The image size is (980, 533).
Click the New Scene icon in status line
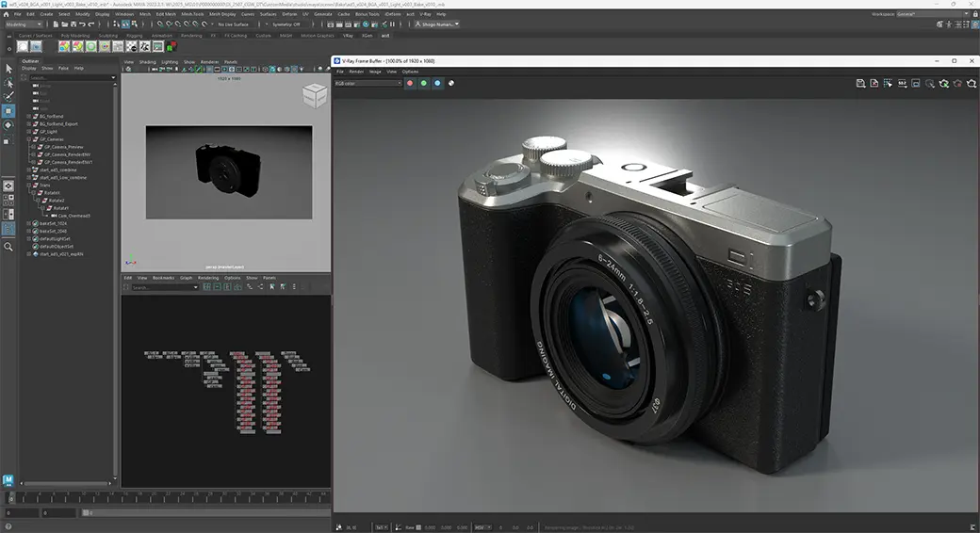coord(56,24)
